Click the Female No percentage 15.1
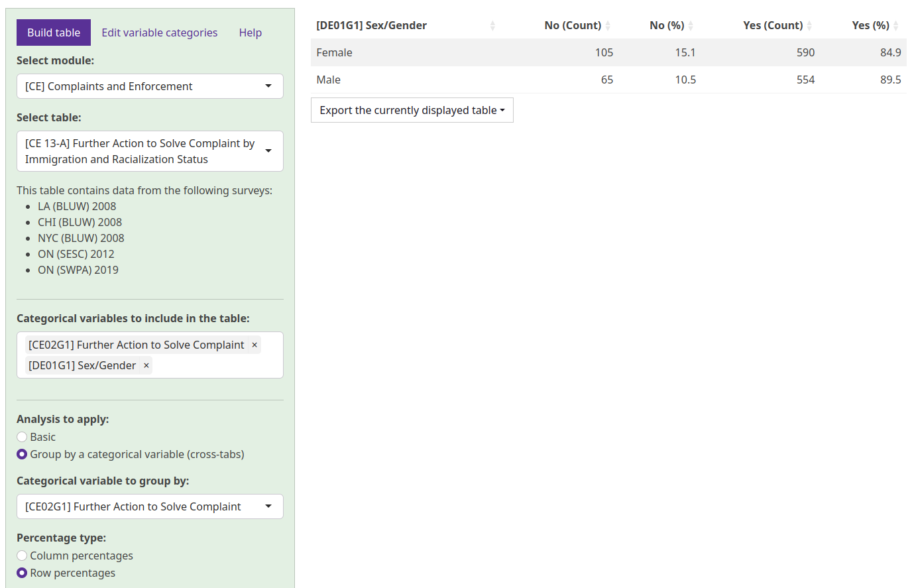 point(685,52)
